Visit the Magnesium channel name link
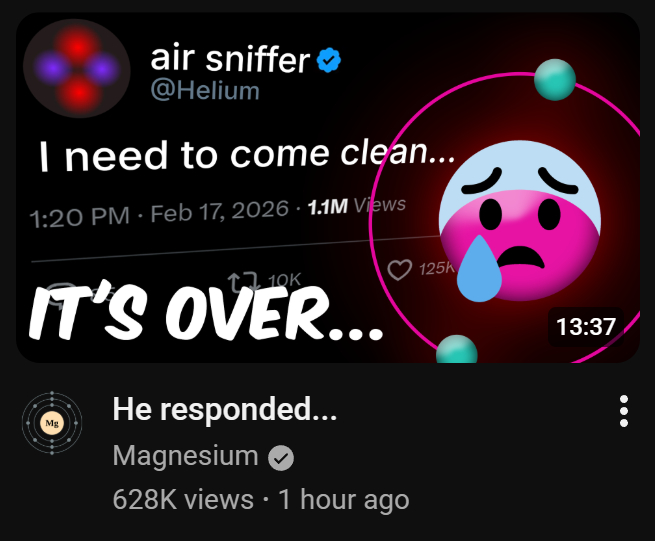The width and height of the screenshot is (655, 541). (x=185, y=456)
